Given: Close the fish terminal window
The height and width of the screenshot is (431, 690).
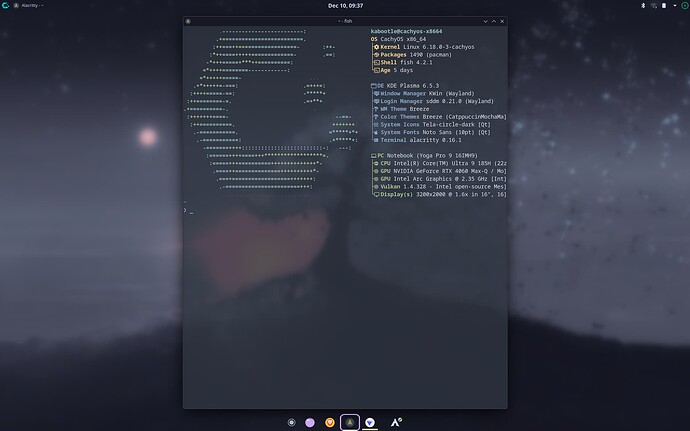Looking at the screenshot, I should coord(502,21).
